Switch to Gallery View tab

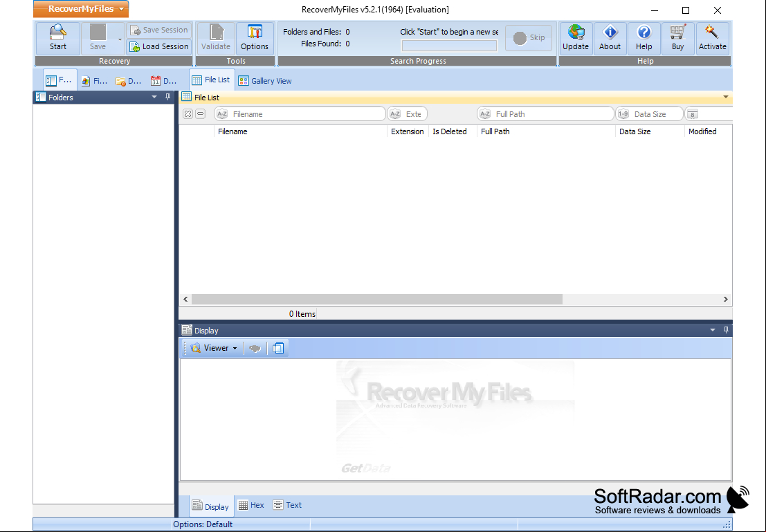point(265,81)
